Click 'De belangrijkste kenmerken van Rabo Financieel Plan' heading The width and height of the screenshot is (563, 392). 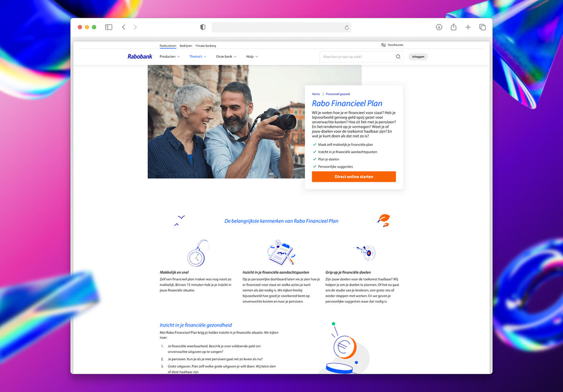[x=281, y=221]
